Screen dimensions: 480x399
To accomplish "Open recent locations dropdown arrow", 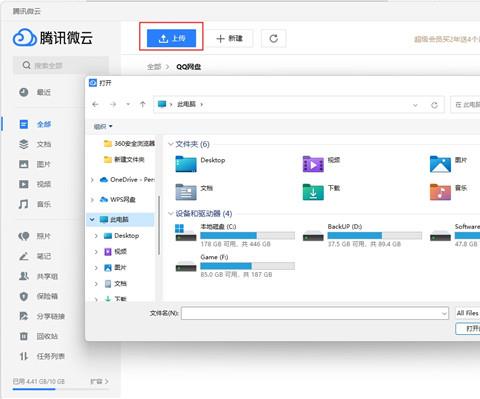I will click(128, 105).
